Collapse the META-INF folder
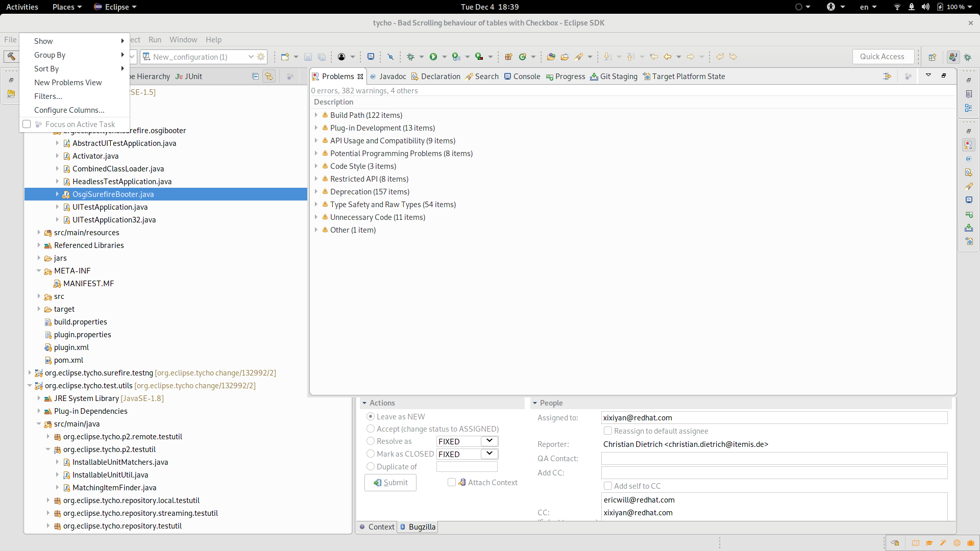Screen dimensions: 980x551 (39, 271)
